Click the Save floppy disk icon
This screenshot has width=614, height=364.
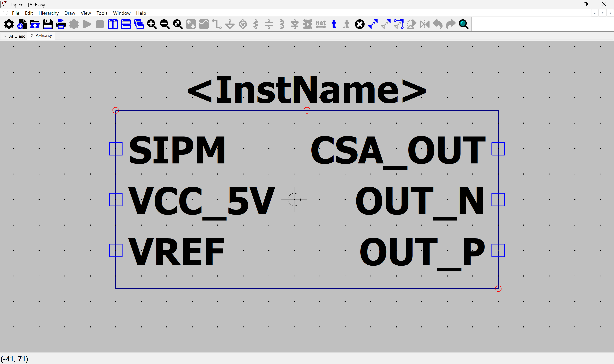[48, 24]
